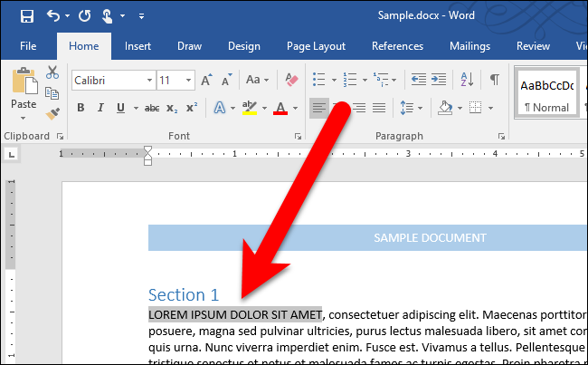Open Customize Quick Access Toolbar menu
588x365 pixels.
pyautogui.click(x=141, y=15)
